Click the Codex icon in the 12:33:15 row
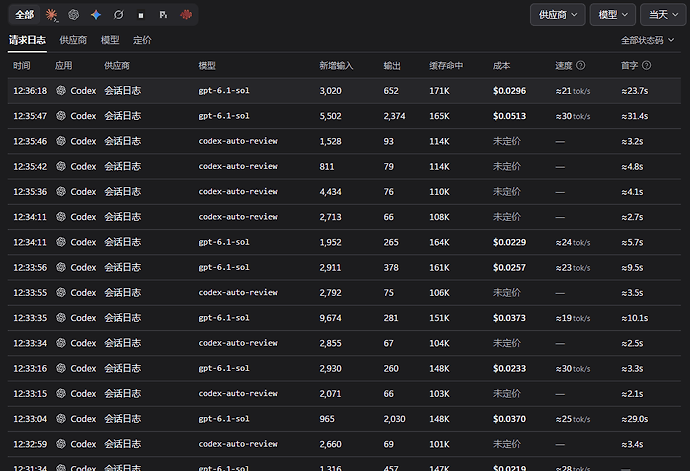This screenshot has height=471, width=690. tap(61, 394)
